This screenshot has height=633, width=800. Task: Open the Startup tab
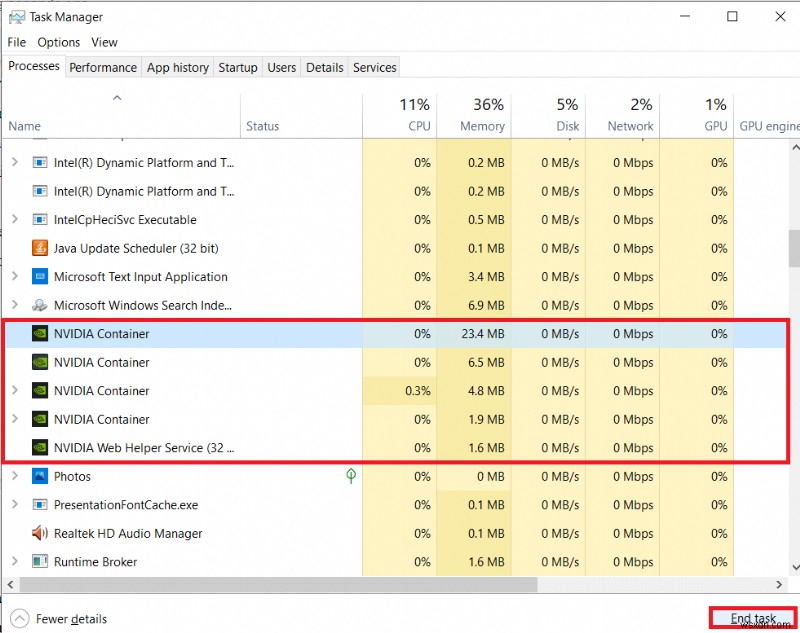(x=238, y=67)
